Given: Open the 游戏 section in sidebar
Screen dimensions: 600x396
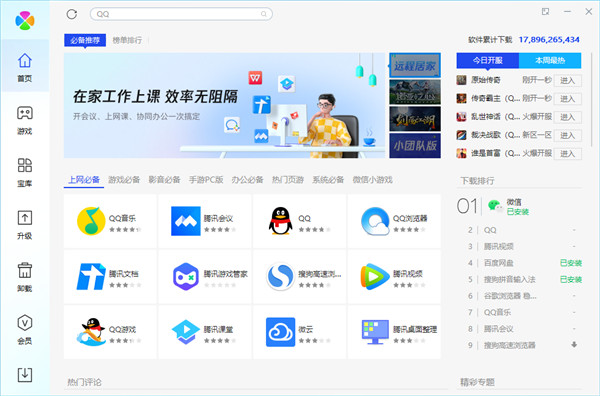Looking at the screenshot, I should (25, 120).
